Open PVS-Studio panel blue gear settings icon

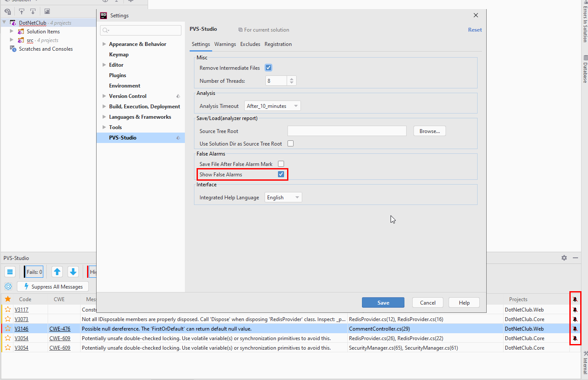click(8, 286)
